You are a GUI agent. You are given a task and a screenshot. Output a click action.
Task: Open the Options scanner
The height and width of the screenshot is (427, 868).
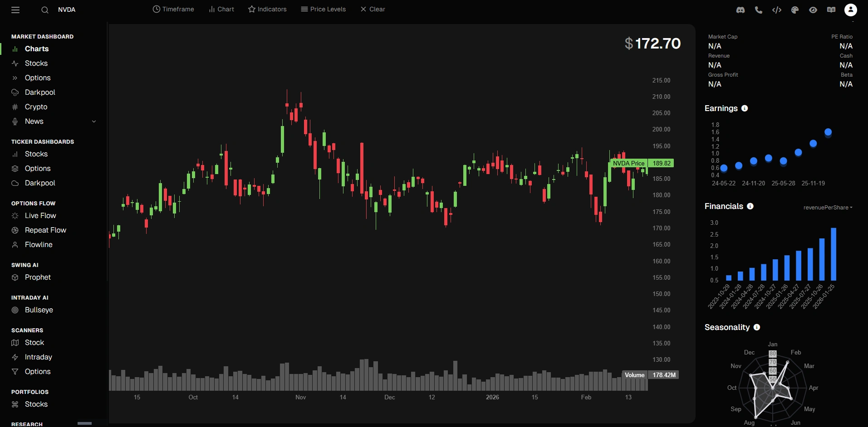point(38,372)
